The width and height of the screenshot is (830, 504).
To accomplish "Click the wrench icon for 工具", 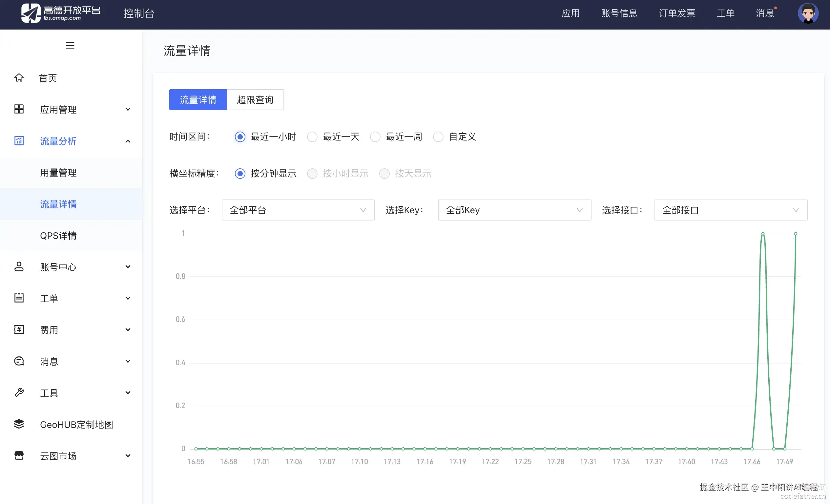I will click(x=19, y=392).
